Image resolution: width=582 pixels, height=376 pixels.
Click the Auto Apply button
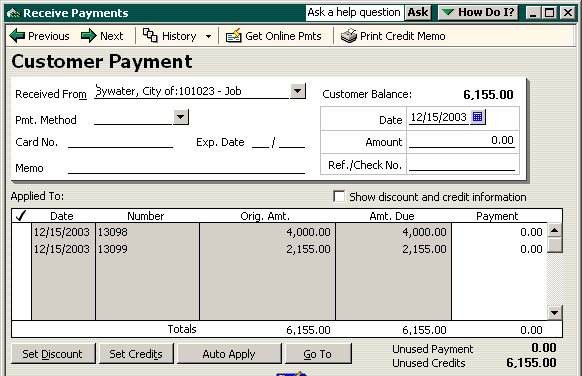pos(229,354)
